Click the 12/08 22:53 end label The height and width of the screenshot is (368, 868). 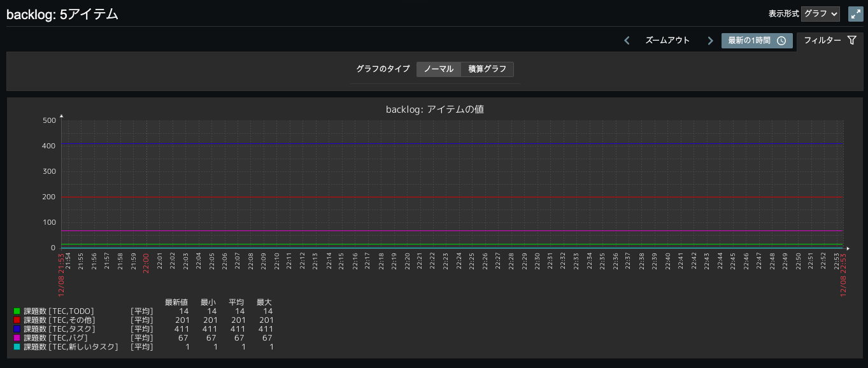tap(843, 275)
